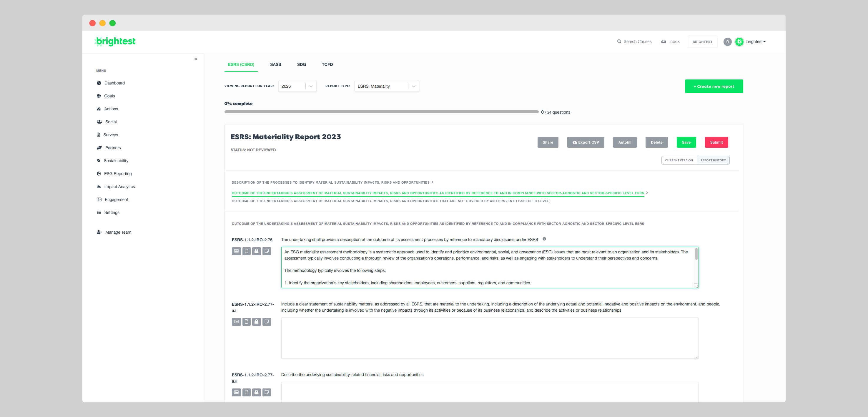Image resolution: width=868 pixels, height=417 pixels.
Task: Switch to Report History view
Action: point(713,160)
